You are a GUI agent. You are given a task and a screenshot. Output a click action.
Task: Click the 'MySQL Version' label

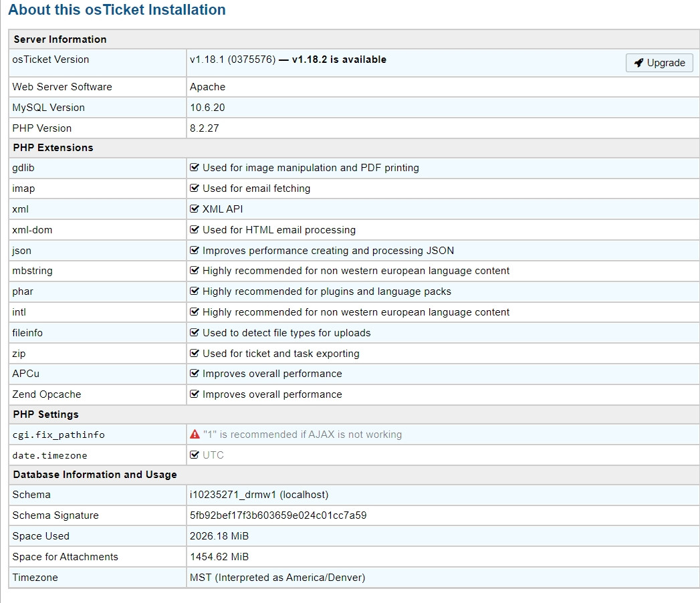pyautogui.click(x=48, y=108)
